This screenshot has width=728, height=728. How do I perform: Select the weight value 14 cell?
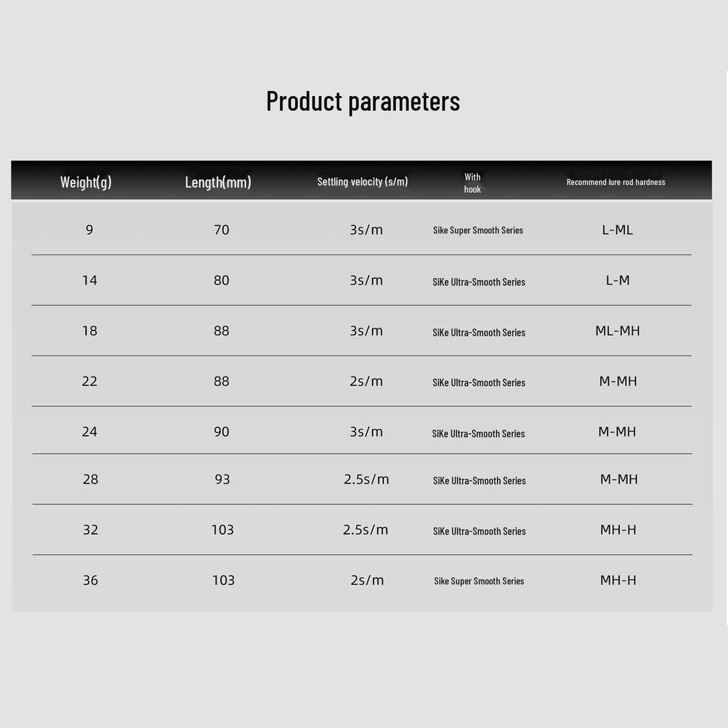pyautogui.click(x=90, y=280)
